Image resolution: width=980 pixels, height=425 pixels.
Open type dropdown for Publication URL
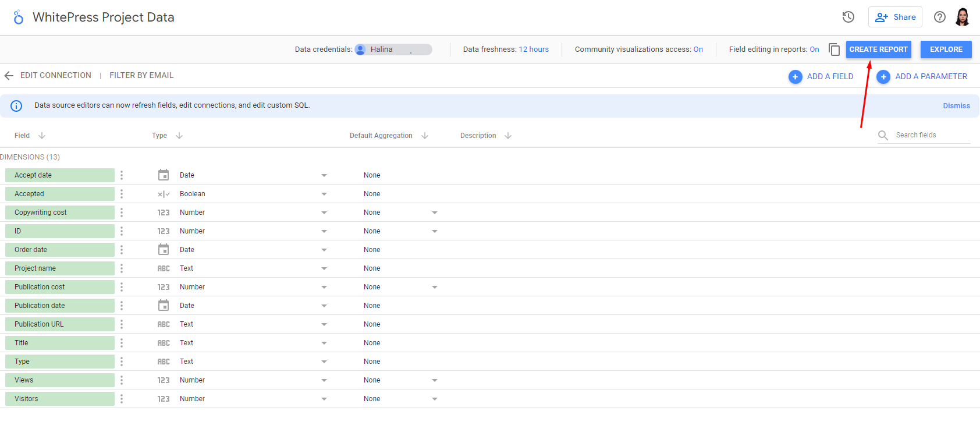(x=324, y=324)
